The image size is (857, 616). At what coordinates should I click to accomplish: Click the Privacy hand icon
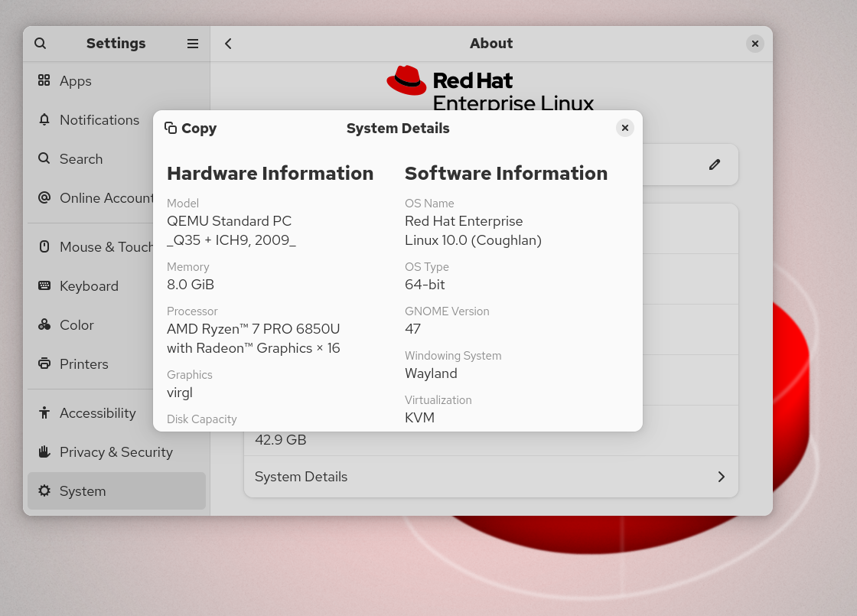coord(44,451)
